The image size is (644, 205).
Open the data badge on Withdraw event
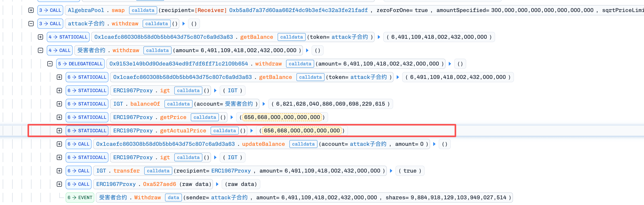click(173, 198)
